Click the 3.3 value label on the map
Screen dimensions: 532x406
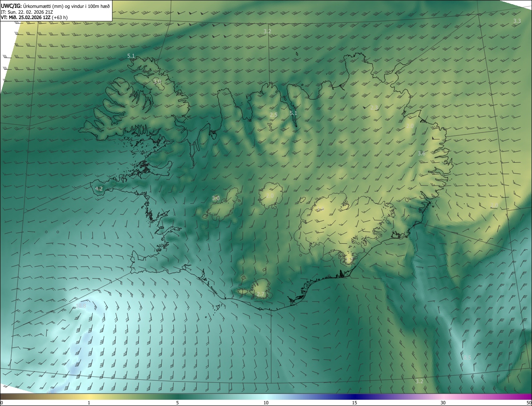click(x=517, y=21)
